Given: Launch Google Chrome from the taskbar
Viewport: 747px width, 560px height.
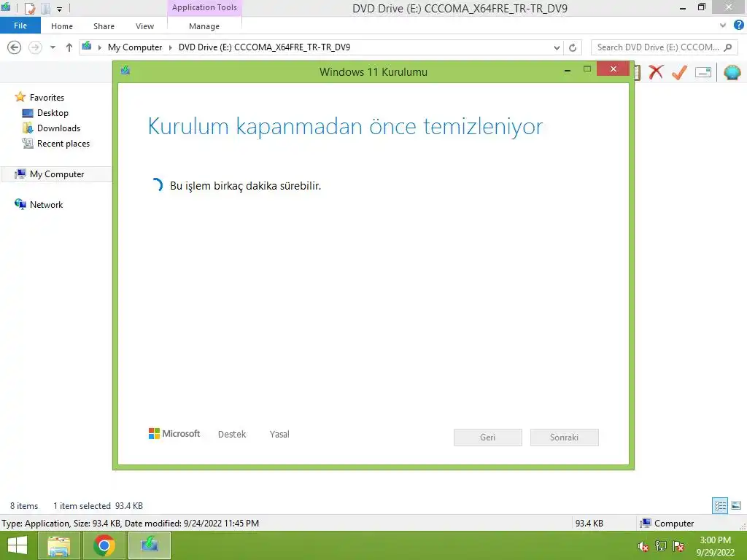Looking at the screenshot, I should click(x=104, y=545).
